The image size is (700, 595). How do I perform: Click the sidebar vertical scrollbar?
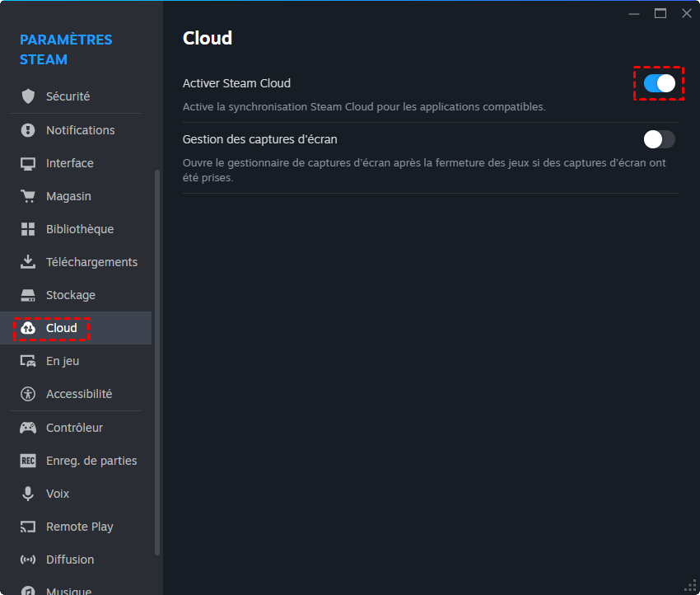[x=157, y=363]
